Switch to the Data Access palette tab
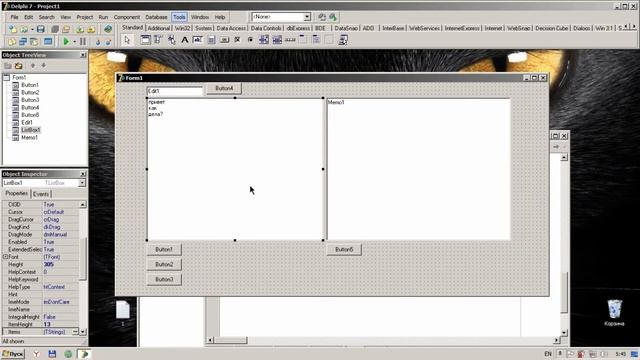 click(x=231, y=28)
